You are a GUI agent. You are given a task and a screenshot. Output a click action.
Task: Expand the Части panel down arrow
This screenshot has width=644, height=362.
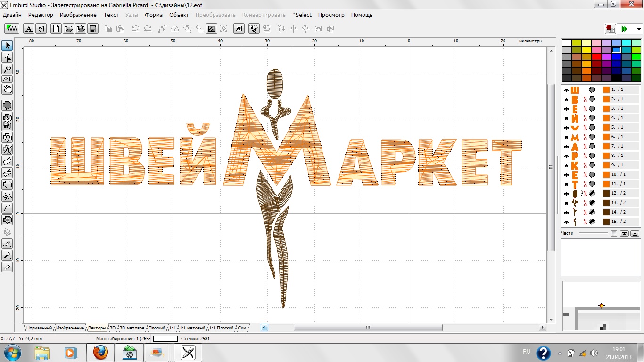click(635, 234)
